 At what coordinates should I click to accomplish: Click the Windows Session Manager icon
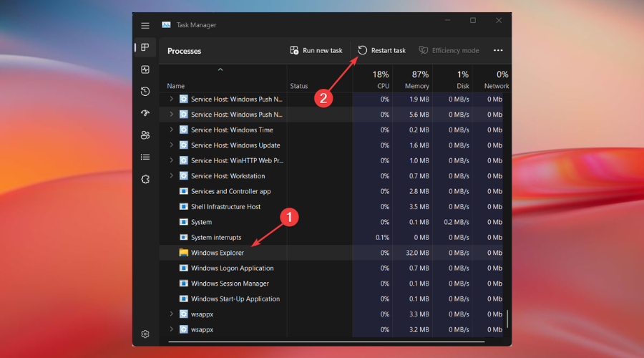(184, 284)
